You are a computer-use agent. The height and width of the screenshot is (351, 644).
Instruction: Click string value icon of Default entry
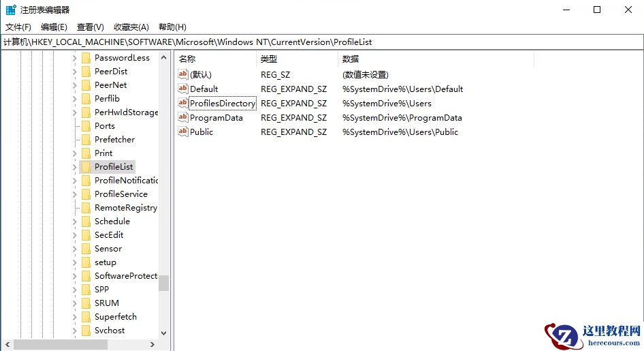pyautogui.click(x=182, y=89)
